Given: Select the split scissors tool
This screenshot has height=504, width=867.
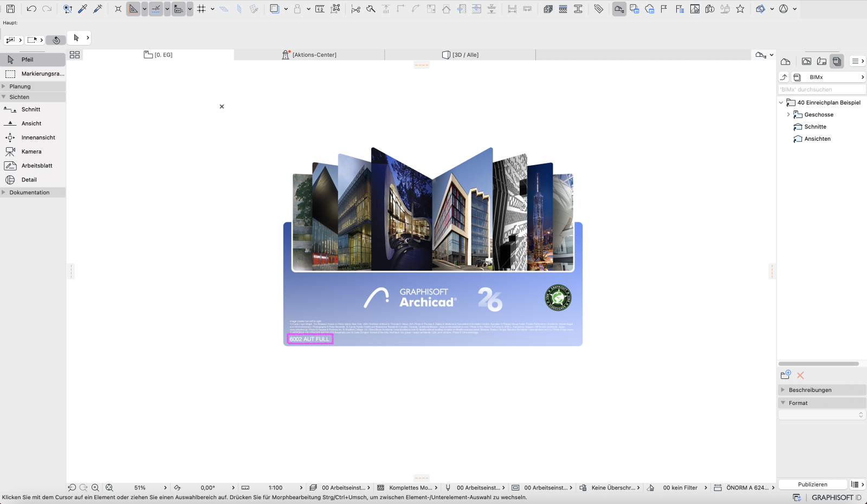Looking at the screenshot, I should pos(355,9).
